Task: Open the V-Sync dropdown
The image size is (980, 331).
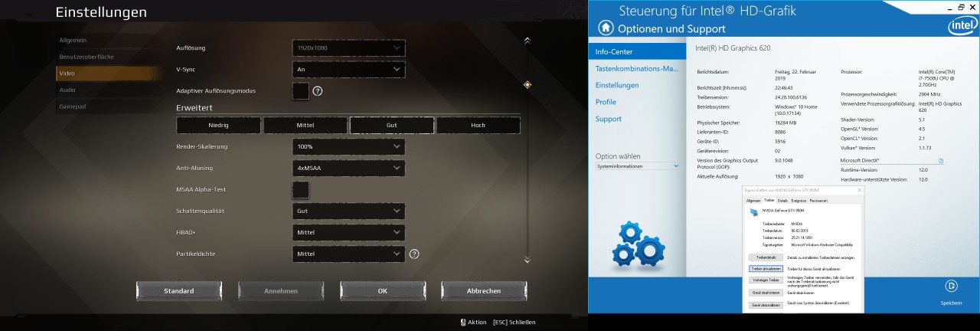Action: [x=348, y=70]
